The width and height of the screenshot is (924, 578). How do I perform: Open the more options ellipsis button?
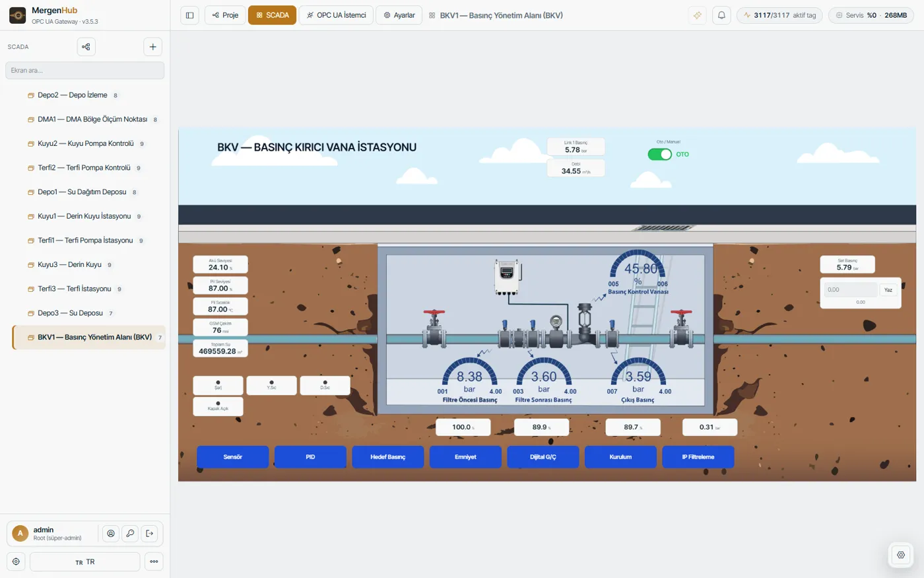pos(154,561)
